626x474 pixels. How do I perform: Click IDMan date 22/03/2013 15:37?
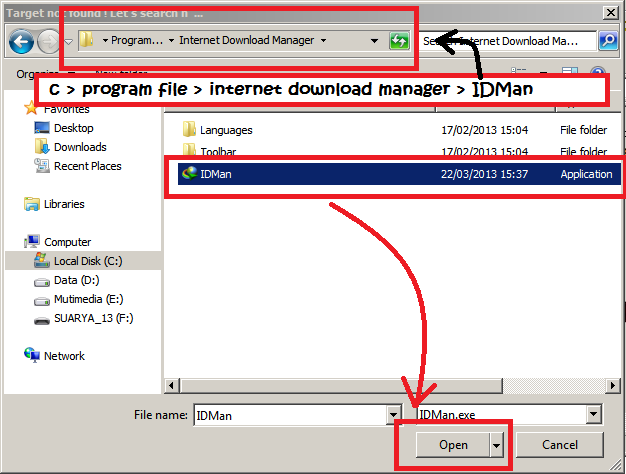coord(484,174)
